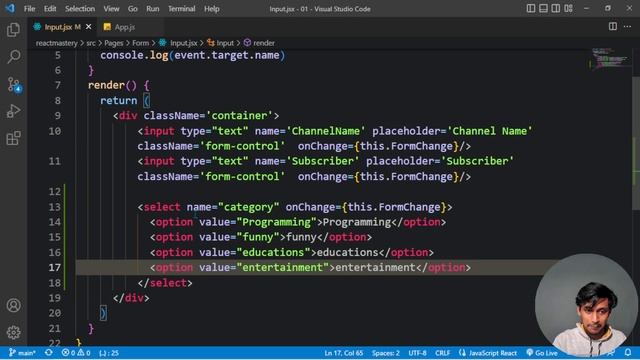Click closing select tag on line 18

pyautogui.click(x=165, y=283)
